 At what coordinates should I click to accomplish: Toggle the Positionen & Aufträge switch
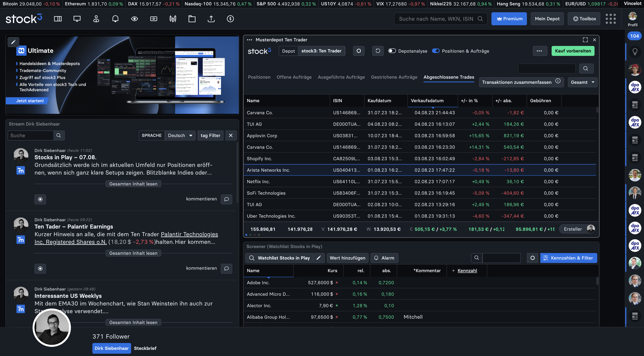(x=436, y=51)
